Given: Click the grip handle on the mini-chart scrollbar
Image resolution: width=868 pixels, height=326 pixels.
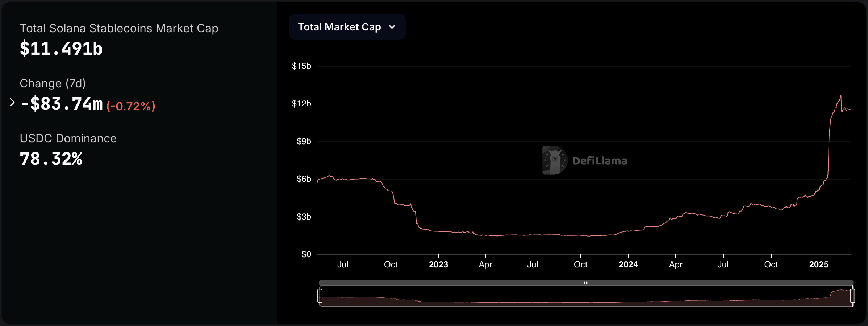Looking at the screenshot, I should coord(587,283).
